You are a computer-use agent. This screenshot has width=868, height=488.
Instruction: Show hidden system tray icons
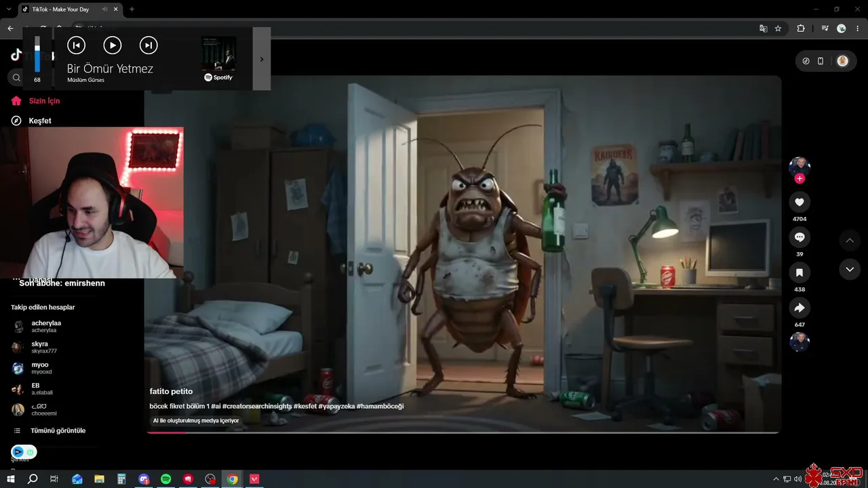(x=776, y=479)
